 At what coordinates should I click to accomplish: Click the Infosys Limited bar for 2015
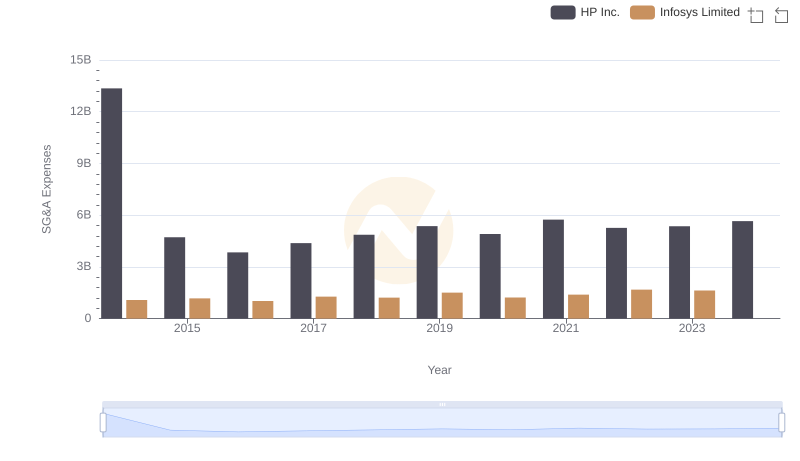point(199,309)
